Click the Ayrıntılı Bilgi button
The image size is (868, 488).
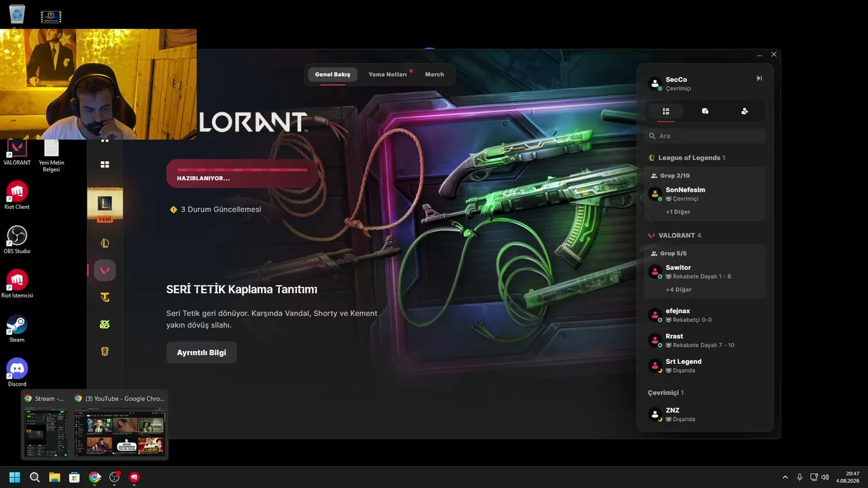click(201, 353)
